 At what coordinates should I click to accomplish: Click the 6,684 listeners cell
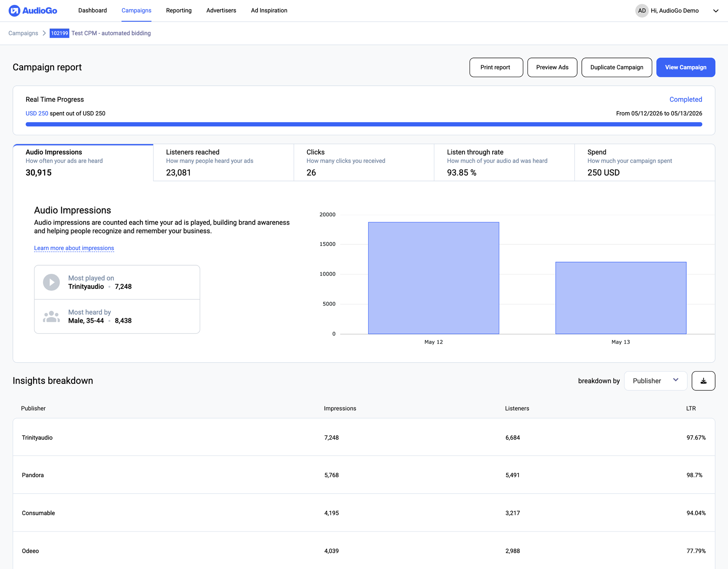(x=513, y=438)
